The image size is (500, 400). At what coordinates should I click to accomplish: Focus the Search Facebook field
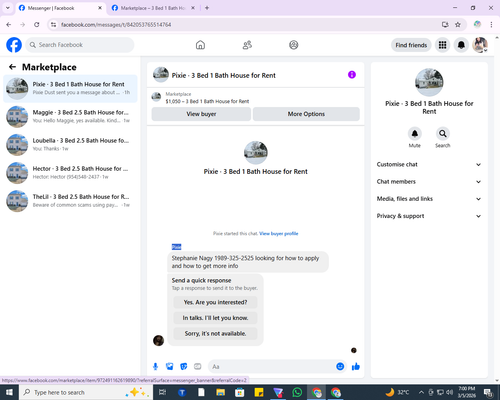click(80, 45)
